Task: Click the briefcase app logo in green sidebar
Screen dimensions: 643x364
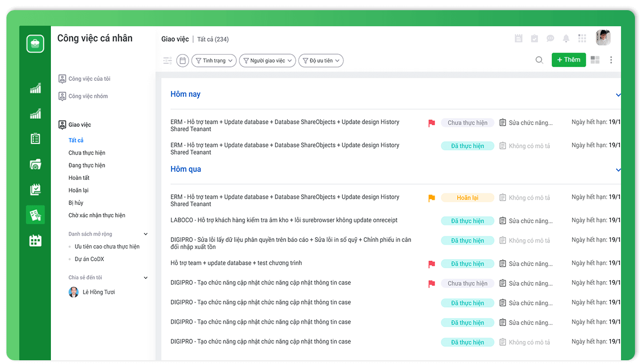Action: coord(35,43)
